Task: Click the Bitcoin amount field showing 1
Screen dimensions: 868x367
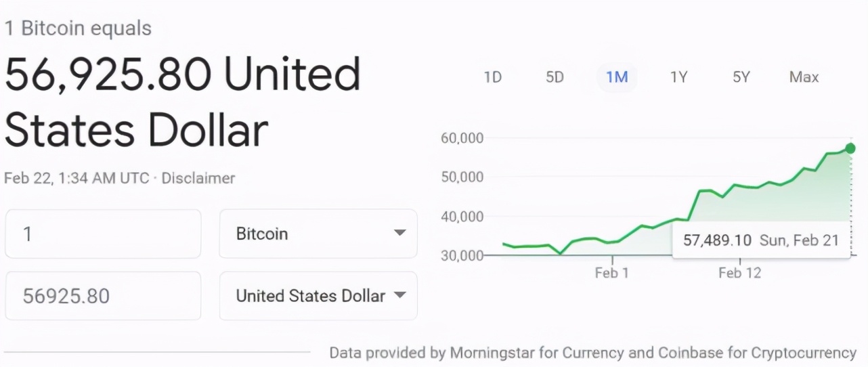Action: point(103,234)
